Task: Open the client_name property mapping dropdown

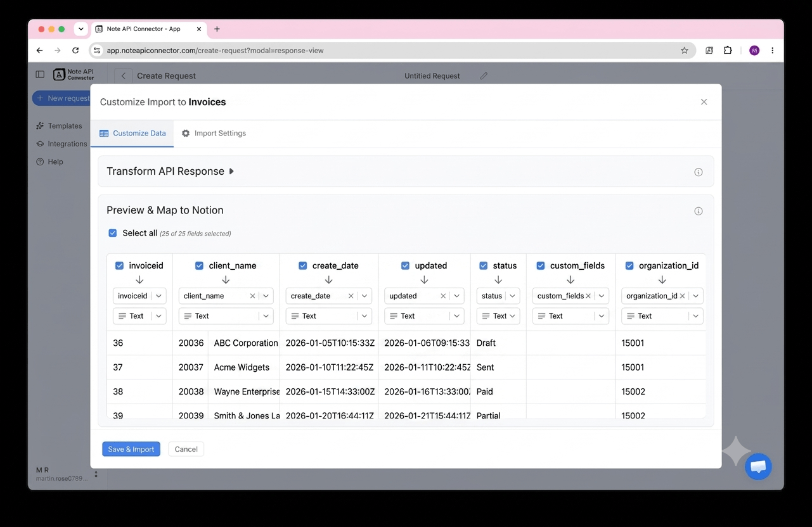Action: click(226, 296)
